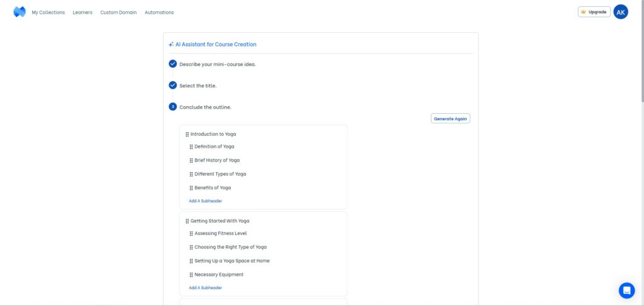
Task: Add a subheader under Introduction to Yoga
Action: pos(206,201)
